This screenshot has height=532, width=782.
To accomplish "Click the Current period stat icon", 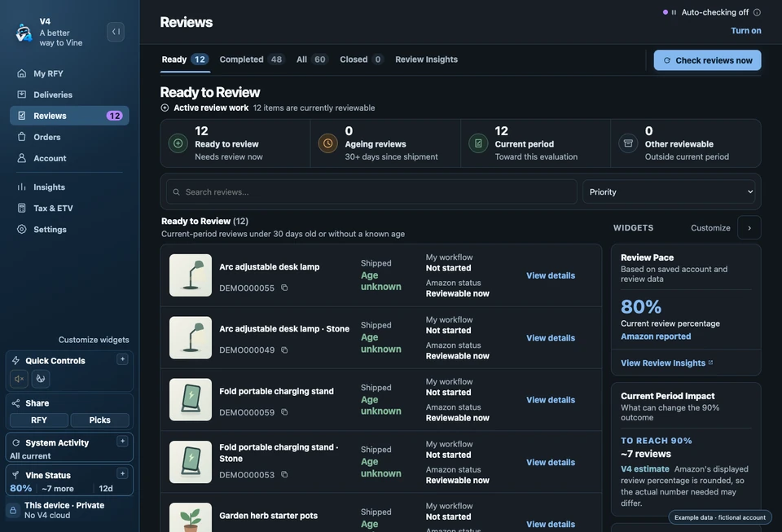I will [x=478, y=143].
